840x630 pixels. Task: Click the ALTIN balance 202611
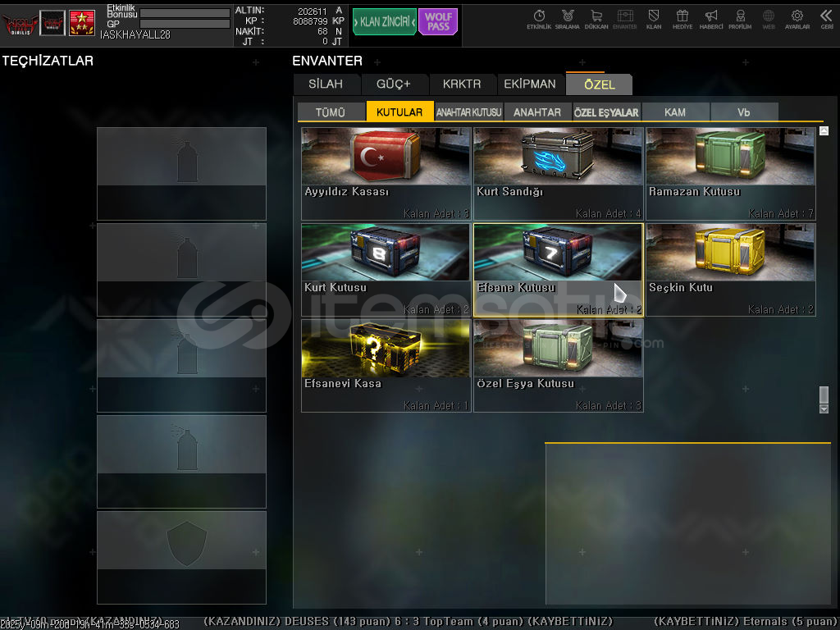313,11
